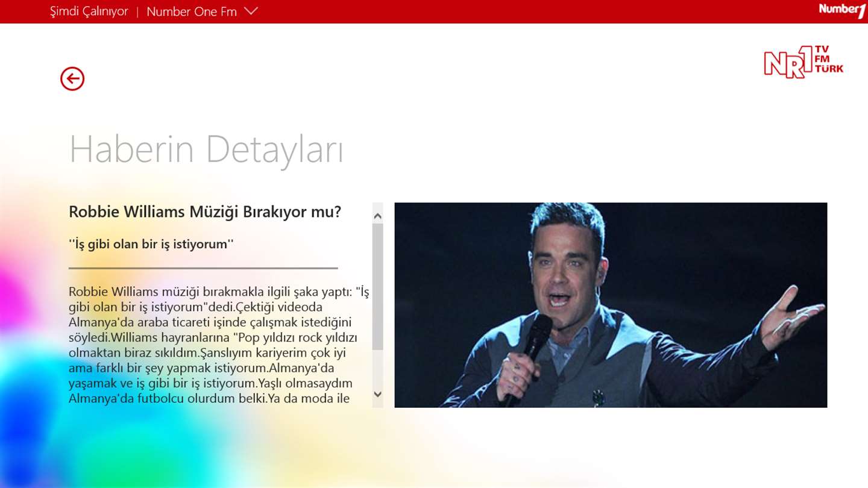Select headline Robbie Williams Müziği Bırakıyor mu?
The width and height of the screenshot is (868, 488).
point(205,212)
